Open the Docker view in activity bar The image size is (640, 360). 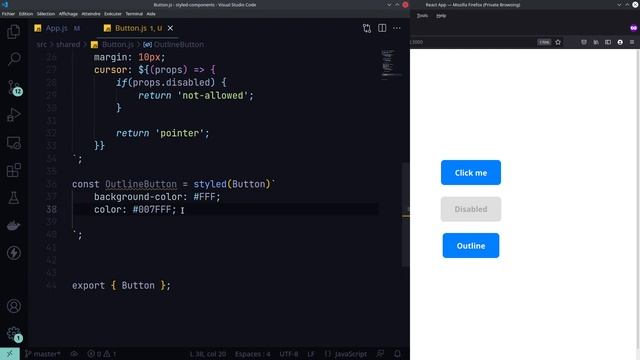[13, 226]
